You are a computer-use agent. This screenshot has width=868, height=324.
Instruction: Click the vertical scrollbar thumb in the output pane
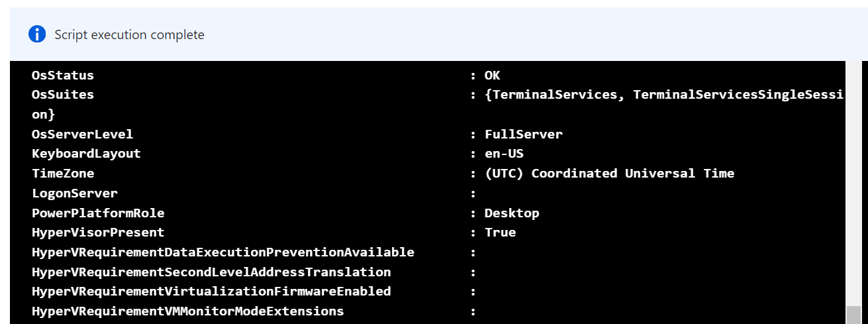[x=852, y=315]
